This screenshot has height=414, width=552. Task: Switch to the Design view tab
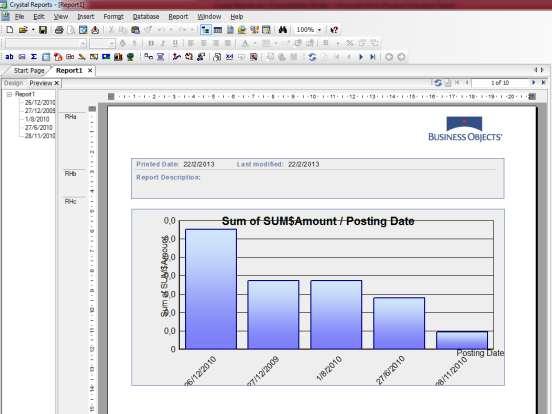13,83
